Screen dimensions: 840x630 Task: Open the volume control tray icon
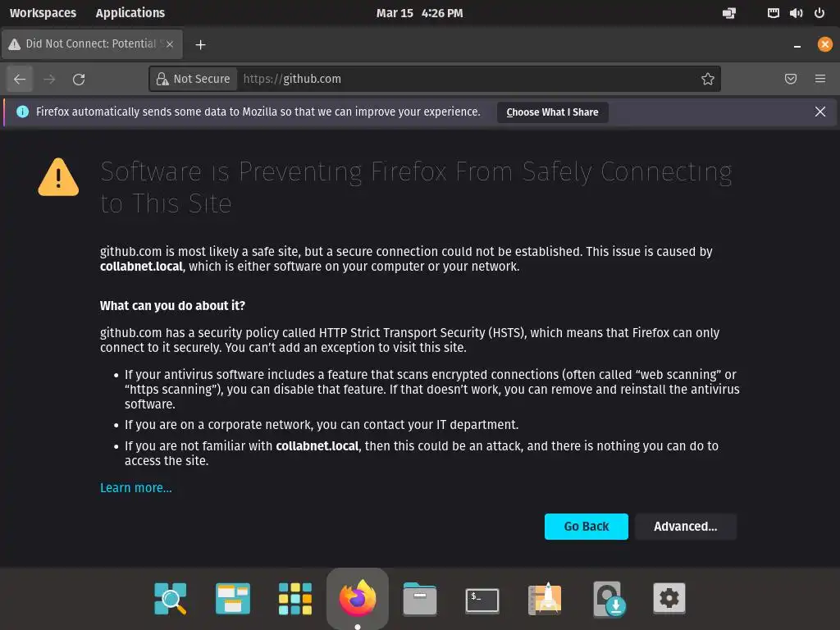[796, 13]
